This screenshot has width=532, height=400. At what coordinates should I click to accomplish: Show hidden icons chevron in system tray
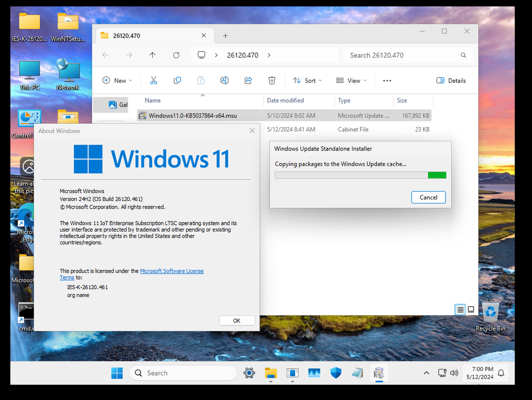click(426, 373)
